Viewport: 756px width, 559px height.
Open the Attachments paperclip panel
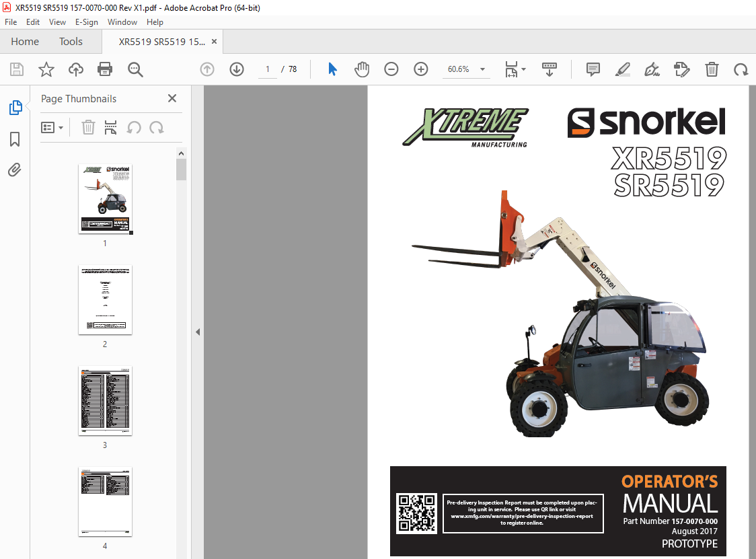pos(15,170)
